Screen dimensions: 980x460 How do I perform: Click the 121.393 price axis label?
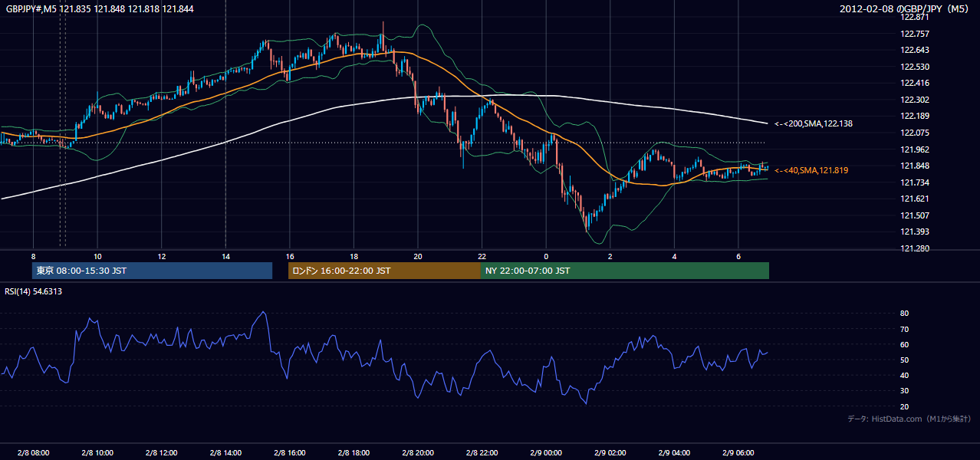click(915, 232)
